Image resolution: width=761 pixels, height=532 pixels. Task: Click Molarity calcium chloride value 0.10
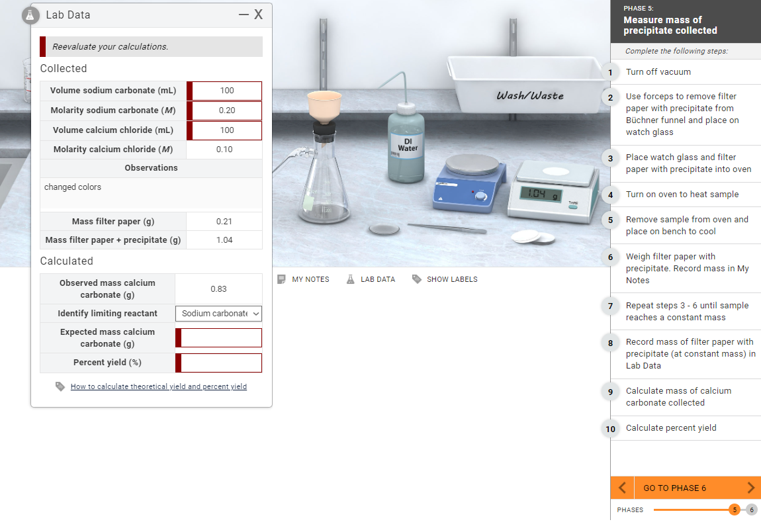224,150
